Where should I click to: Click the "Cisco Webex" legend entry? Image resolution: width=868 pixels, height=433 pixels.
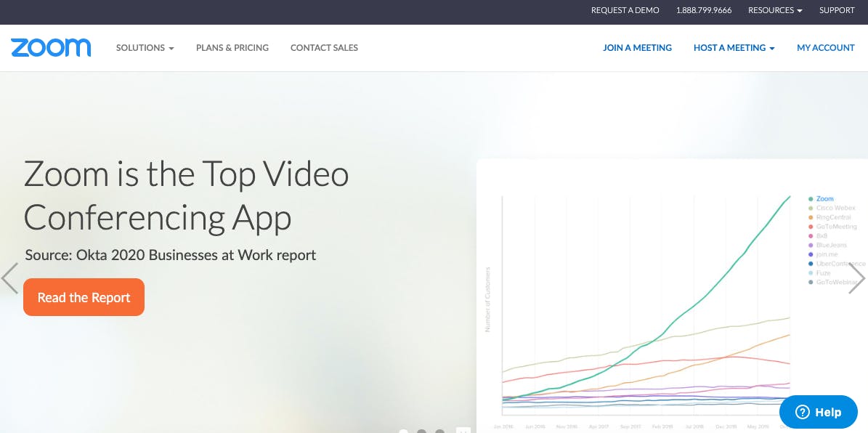832,209
